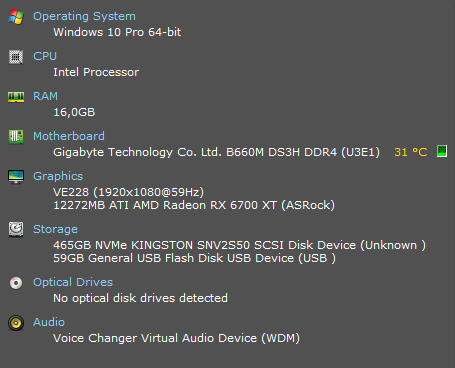Click the green temperature chip indicator icon

pyautogui.click(x=442, y=151)
